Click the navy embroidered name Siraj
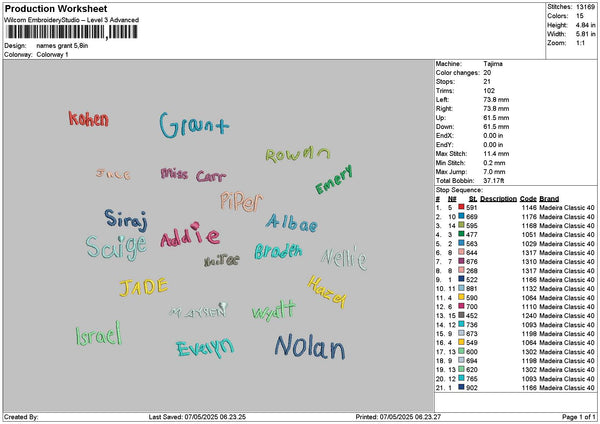600x424 pixels. tap(126, 220)
